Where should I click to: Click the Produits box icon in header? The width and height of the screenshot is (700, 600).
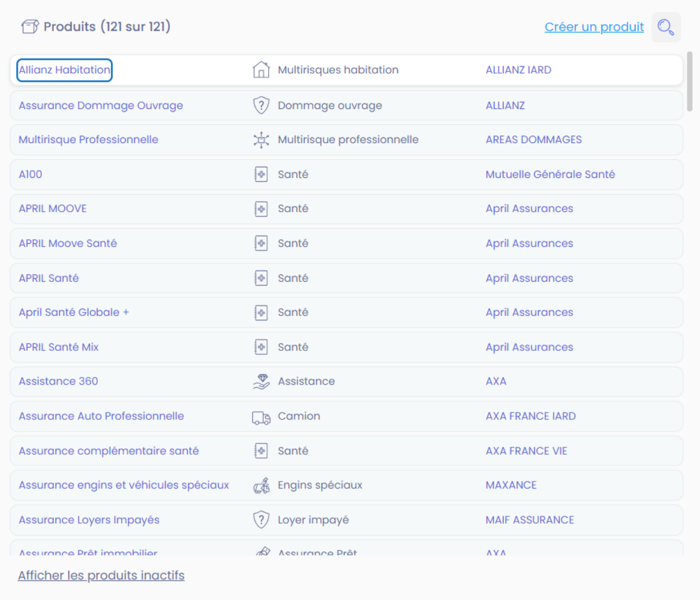(30, 27)
